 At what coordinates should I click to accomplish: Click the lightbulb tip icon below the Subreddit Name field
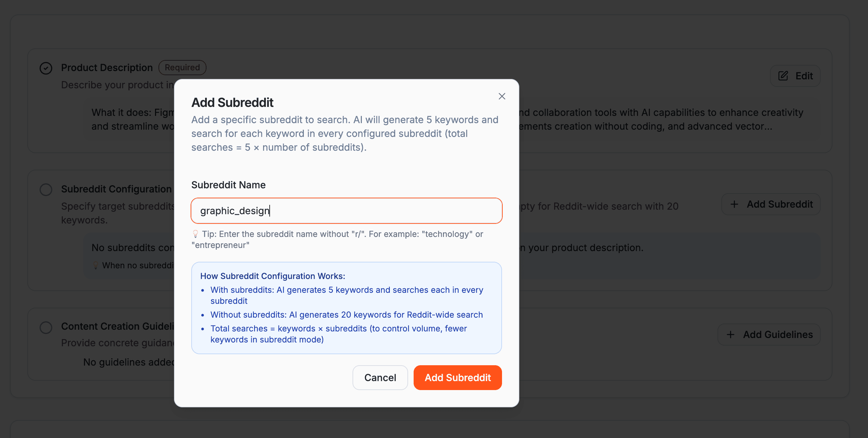tap(195, 234)
